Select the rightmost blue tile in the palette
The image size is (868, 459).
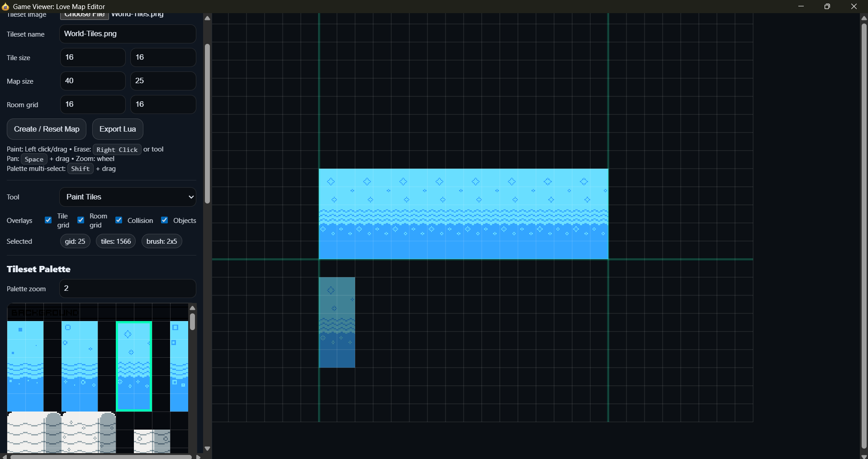click(x=179, y=366)
